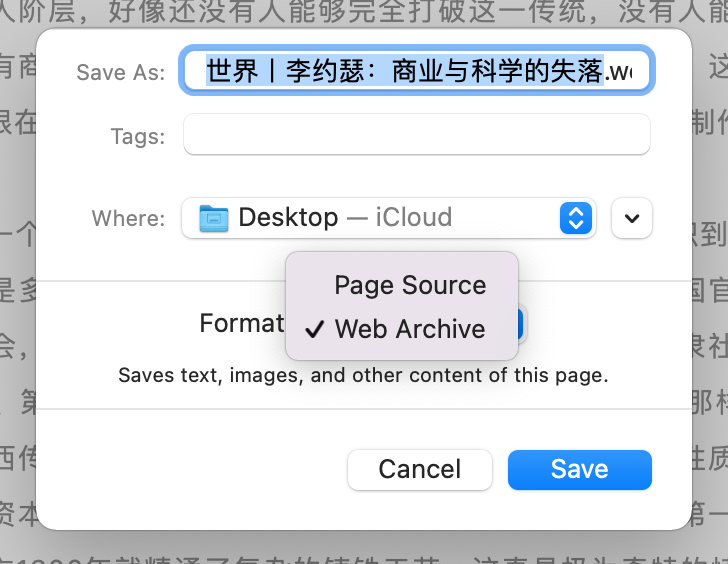Click the Format label
Viewport: 728px width, 564px height.
point(241,323)
